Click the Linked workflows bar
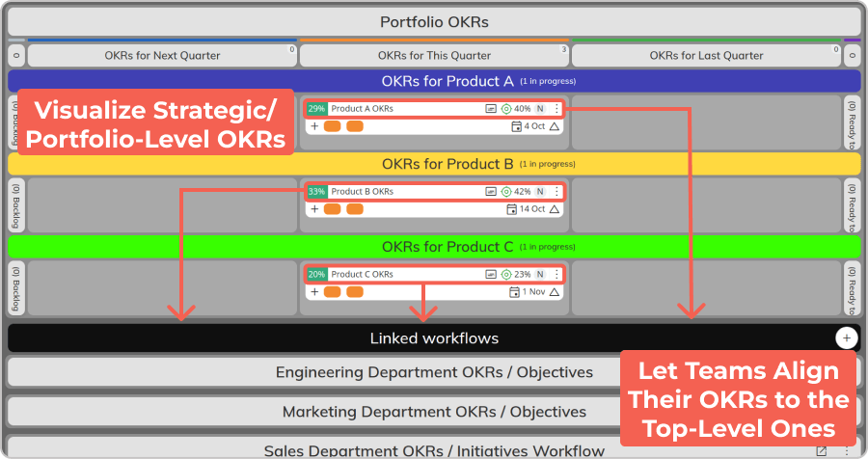Viewport: 868px width, 459px height. [434, 337]
